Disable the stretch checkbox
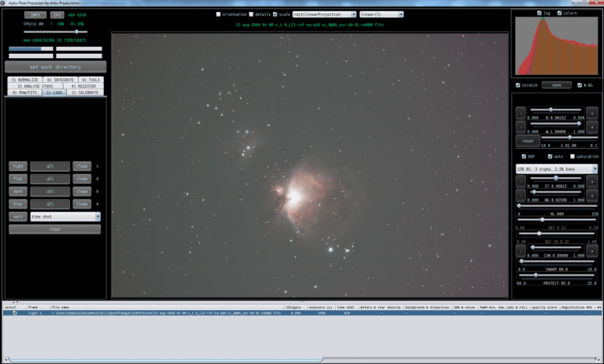This screenshot has width=604, height=364. (518, 85)
